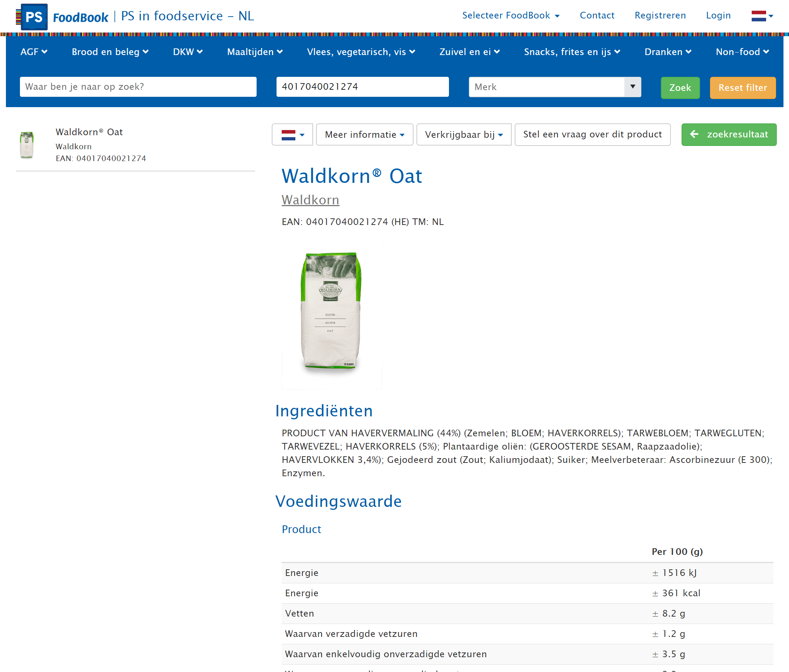Click the orange Reset filter button
The width and height of the screenshot is (789, 672).
point(742,88)
